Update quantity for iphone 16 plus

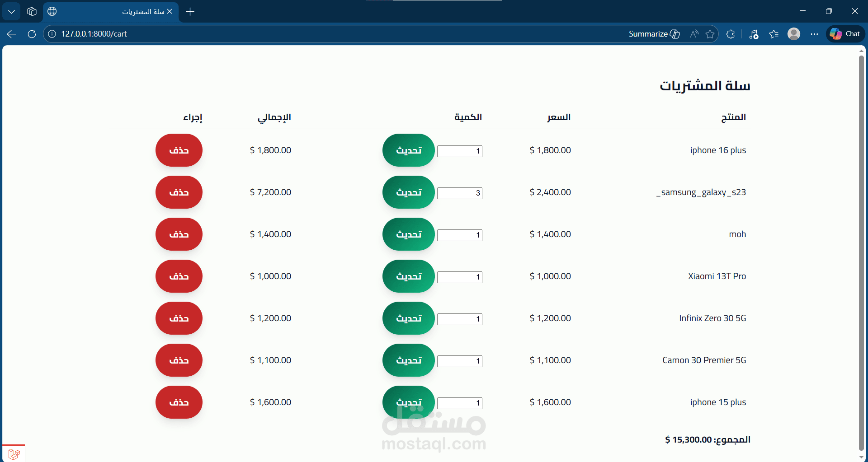click(x=409, y=150)
